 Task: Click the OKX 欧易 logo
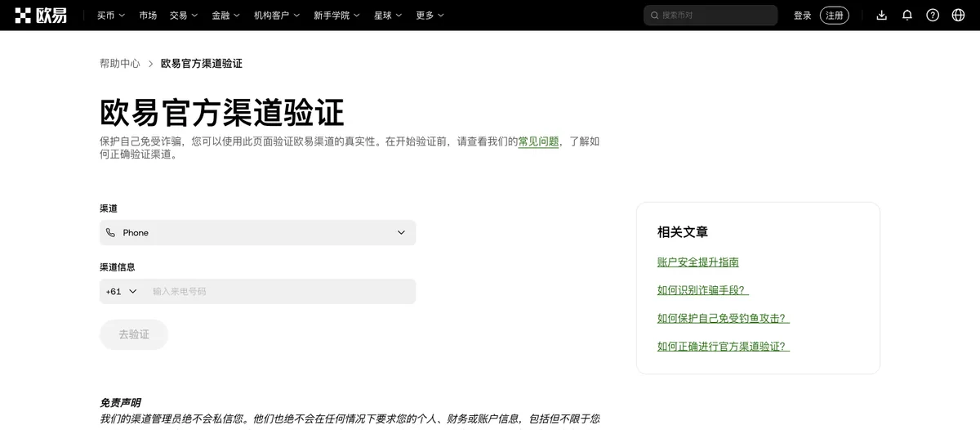coord(41,15)
